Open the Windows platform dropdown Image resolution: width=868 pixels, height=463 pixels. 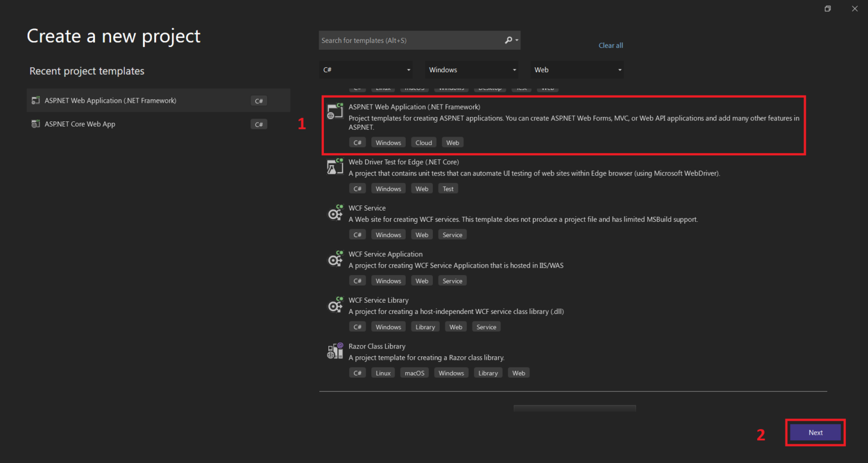point(471,69)
